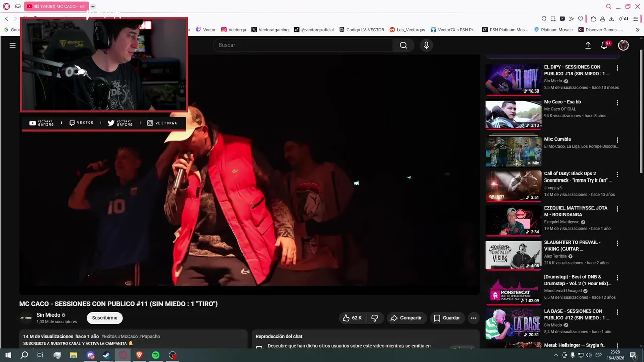
Task: Open options for Mix: Cumbia
Action: pos(617,140)
